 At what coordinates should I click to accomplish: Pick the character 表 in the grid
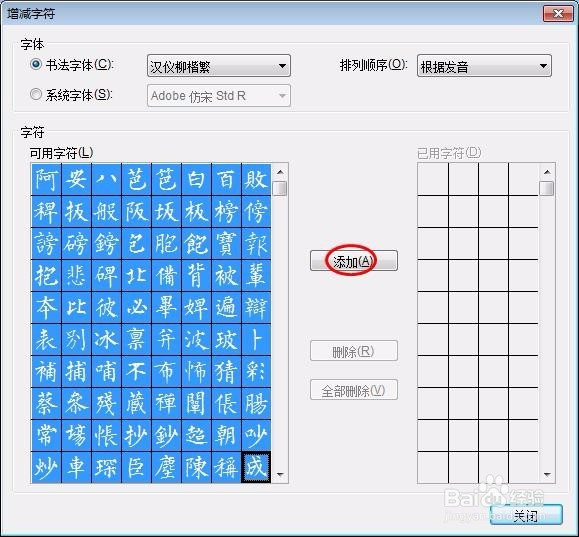coord(46,339)
